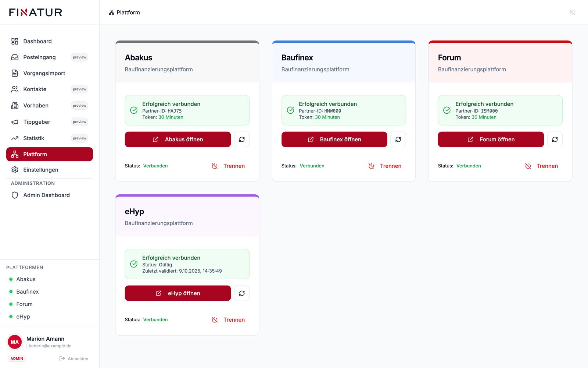Screen dimensions: 588x368
Task: Open the Tippgeber section
Action: tap(50, 122)
